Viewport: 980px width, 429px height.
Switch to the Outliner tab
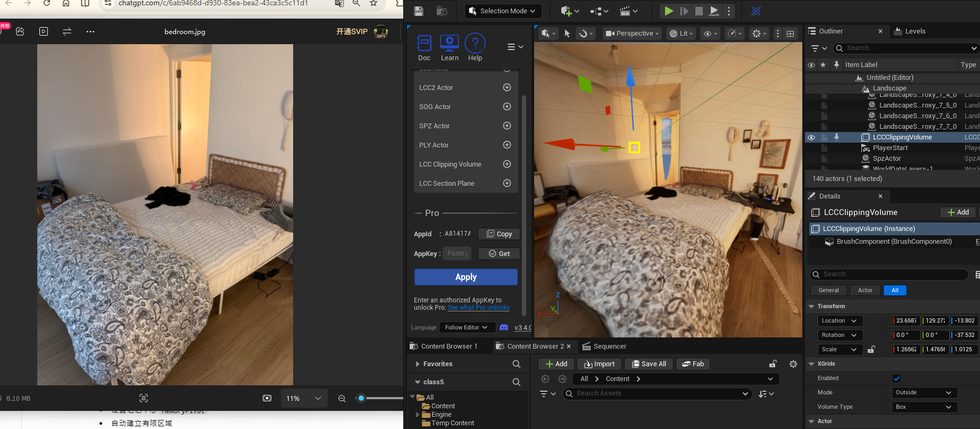click(x=830, y=31)
